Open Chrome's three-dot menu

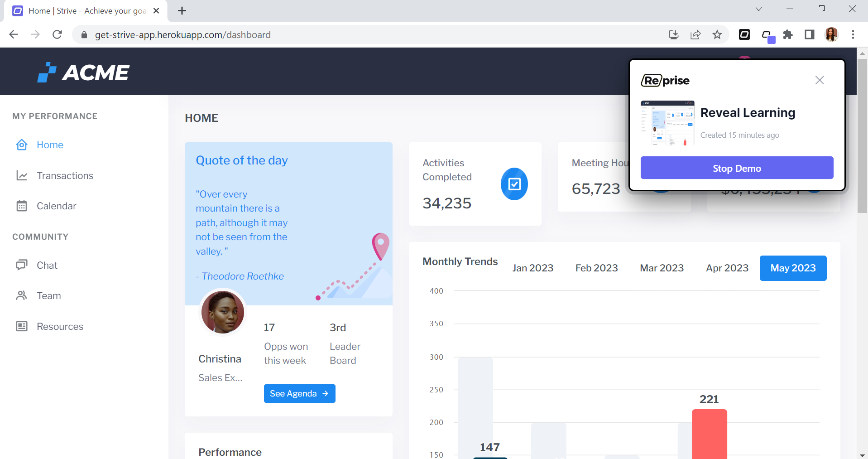(853, 35)
